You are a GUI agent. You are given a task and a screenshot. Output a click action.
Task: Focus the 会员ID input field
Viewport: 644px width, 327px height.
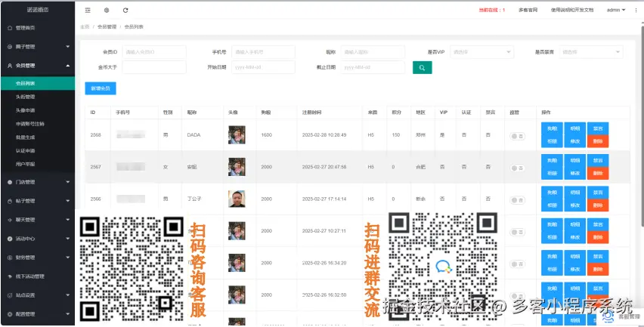pyautogui.click(x=154, y=52)
